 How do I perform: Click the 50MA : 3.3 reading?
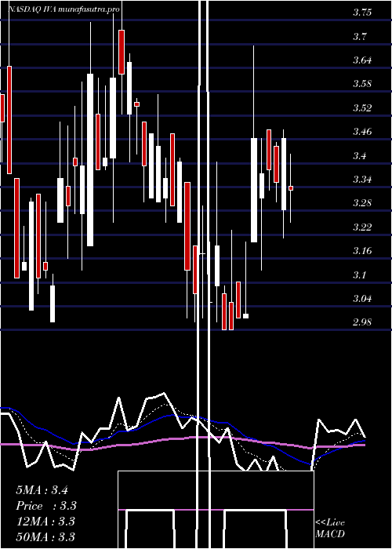[x=45, y=537]
